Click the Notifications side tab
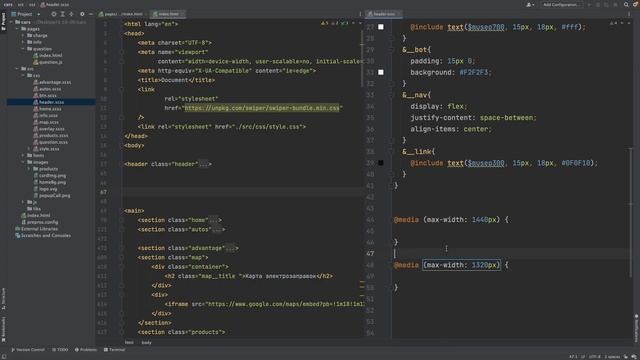This screenshot has width=640, height=360. click(x=636, y=328)
